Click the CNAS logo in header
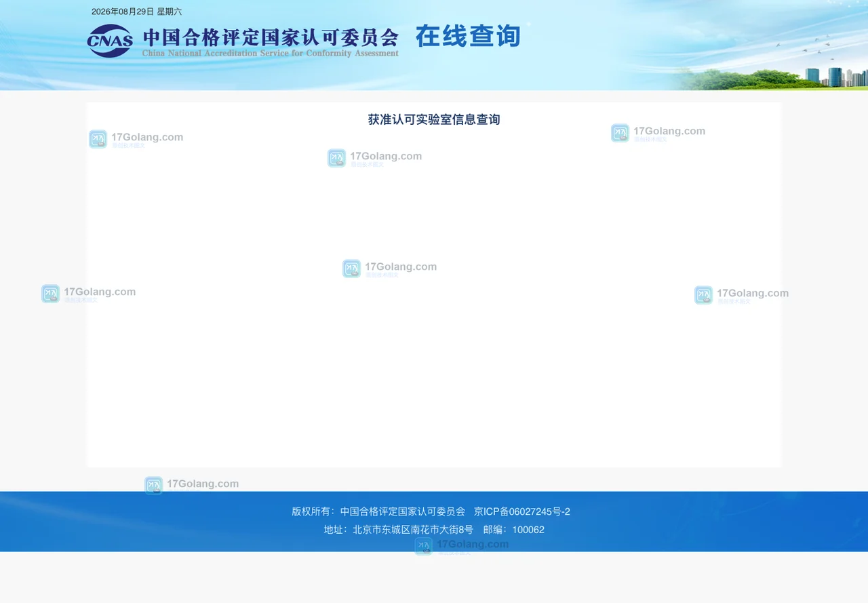 pyautogui.click(x=110, y=41)
